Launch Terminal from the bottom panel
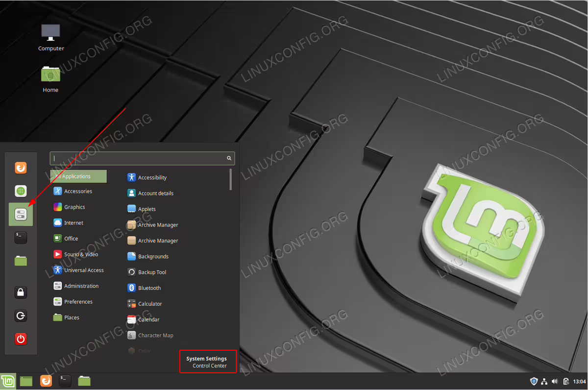This screenshot has width=588, height=390. coord(65,381)
